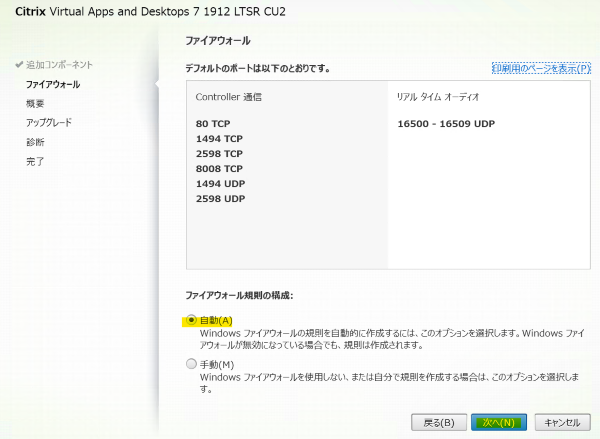Select the 手動(M) radio button
600x439 pixels.
pos(191,364)
